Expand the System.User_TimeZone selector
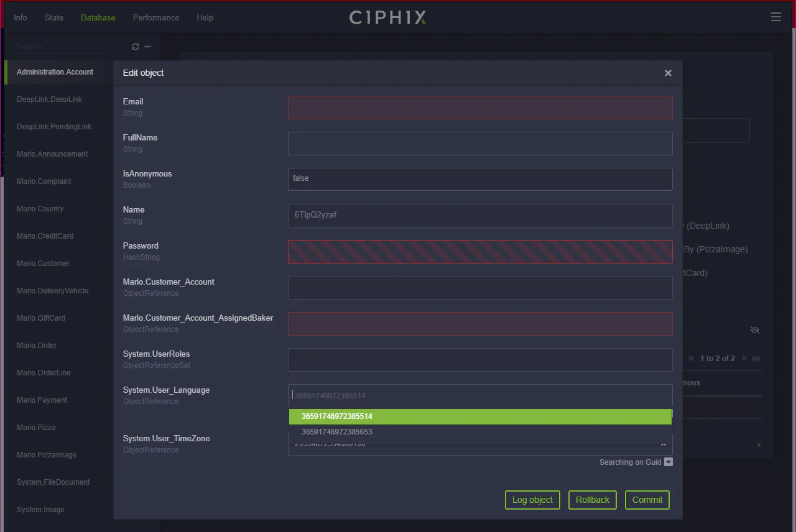Viewport: 796px width, 532px height. [664, 444]
